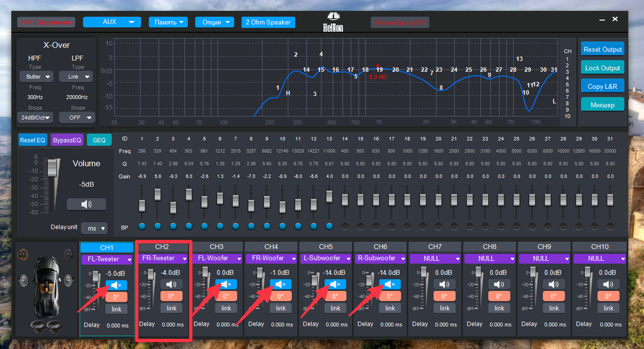
Task: Toggle CH3 phase 0° button
Action: tap(226, 296)
